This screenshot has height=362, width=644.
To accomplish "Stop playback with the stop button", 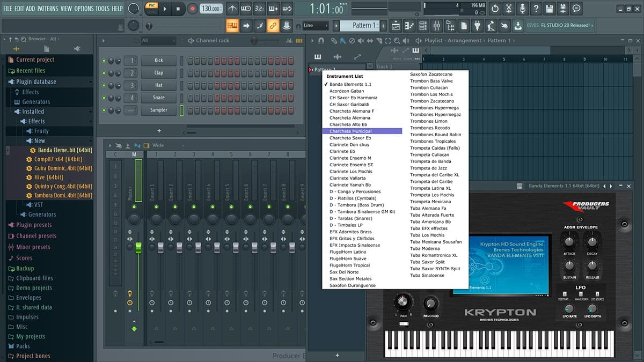I will click(179, 9).
